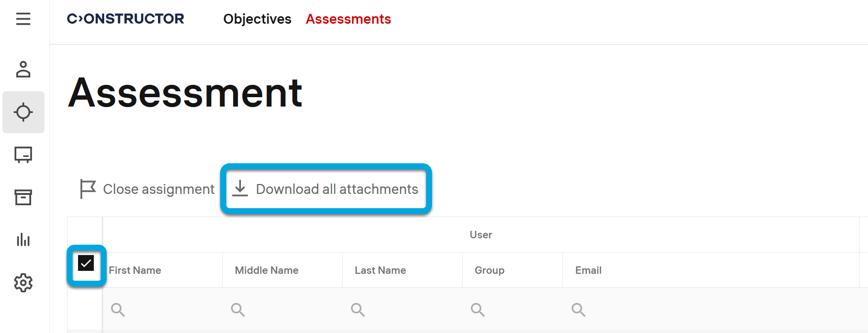This screenshot has height=333, width=868.
Task: Click the Group search filter field
Action: click(513, 310)
